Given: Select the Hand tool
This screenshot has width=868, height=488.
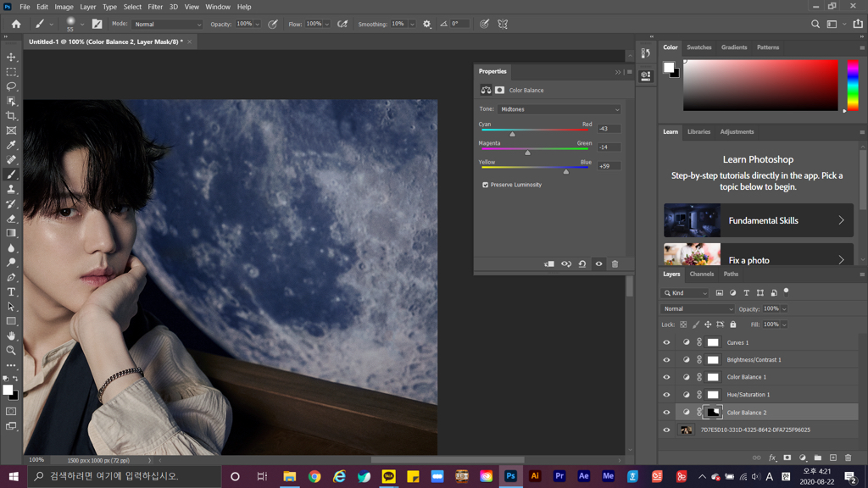Looking at the screenshot, I should tap(11, 335).
